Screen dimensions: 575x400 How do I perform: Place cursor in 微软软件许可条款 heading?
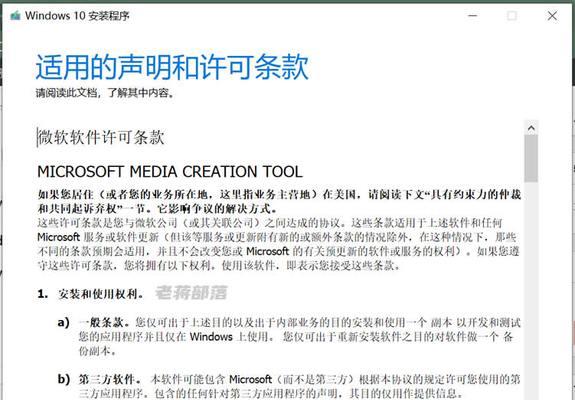(x=101, y=137)
